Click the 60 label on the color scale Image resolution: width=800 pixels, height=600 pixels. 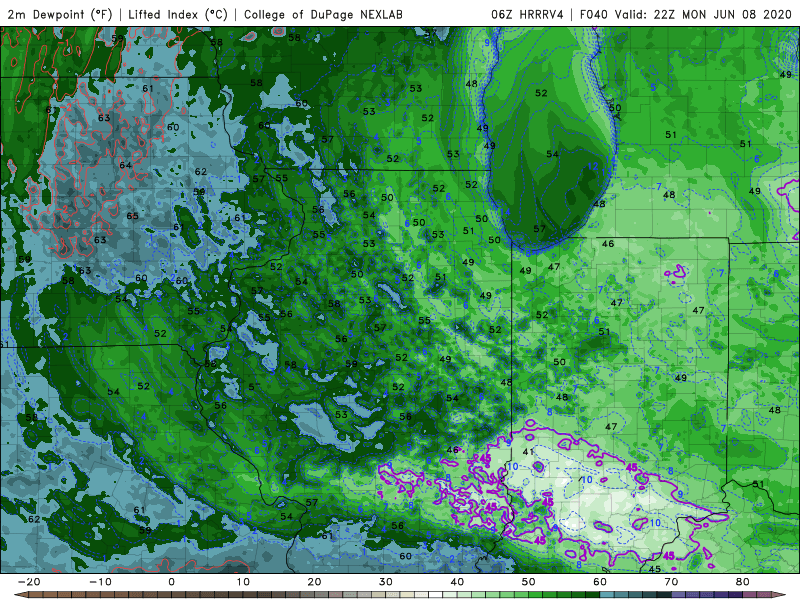pos(600,582)
